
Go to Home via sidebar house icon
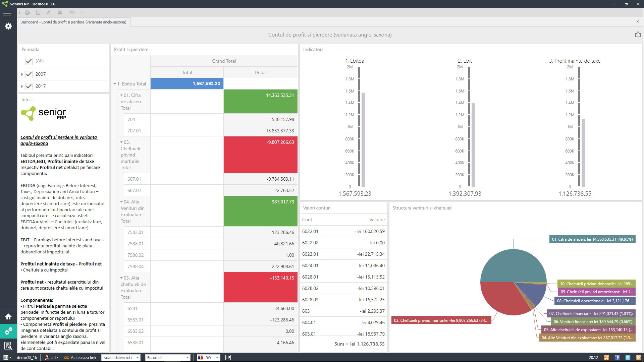pyautogui.click(x=8, y=316)
